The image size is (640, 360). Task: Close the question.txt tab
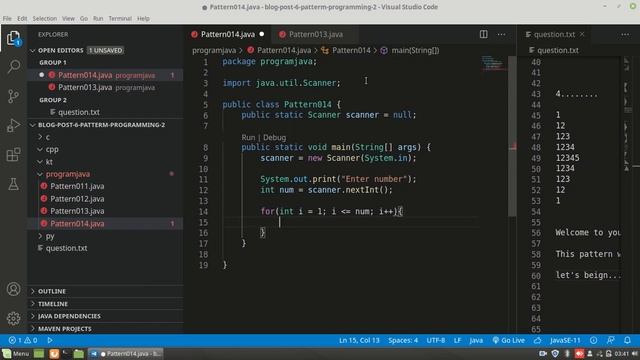coord(582,34)
